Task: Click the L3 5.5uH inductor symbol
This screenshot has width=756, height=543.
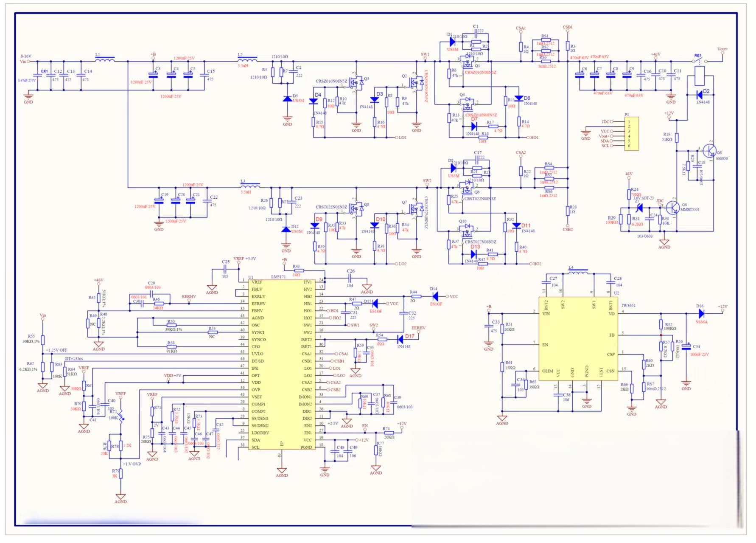Action: pyautogui.click(x=250, y=186)
